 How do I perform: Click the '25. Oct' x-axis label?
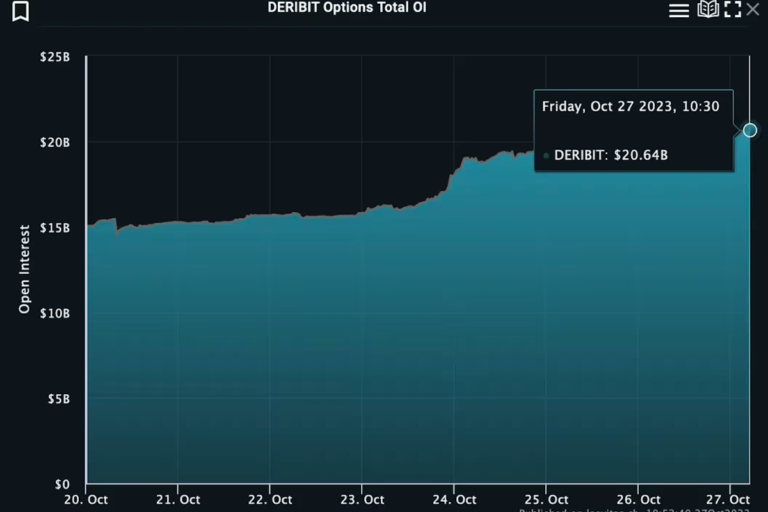pos(546,500)
